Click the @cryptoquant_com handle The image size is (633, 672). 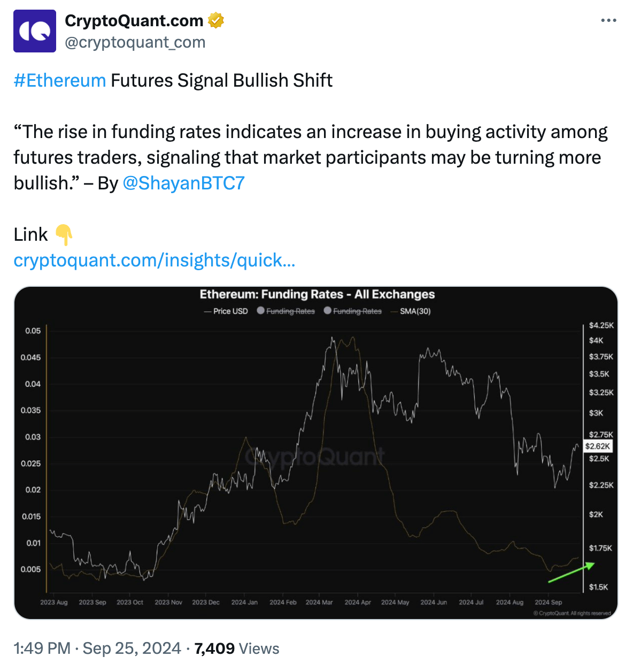click(135, 43)
